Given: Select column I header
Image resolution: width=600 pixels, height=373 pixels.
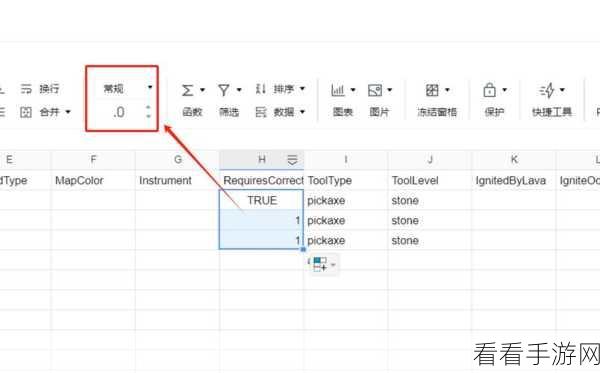Looking at the screenshot, I should pyautogui.click(x=346, y=160).
